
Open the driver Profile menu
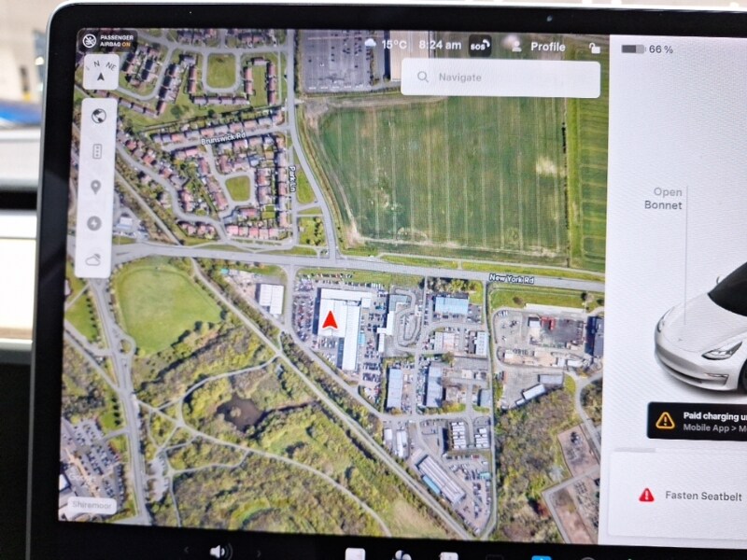(x=539, y=46)
